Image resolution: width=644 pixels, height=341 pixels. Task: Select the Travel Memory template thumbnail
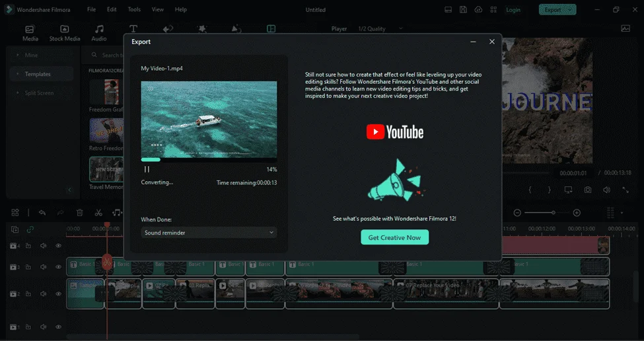(x=106, y=169)
